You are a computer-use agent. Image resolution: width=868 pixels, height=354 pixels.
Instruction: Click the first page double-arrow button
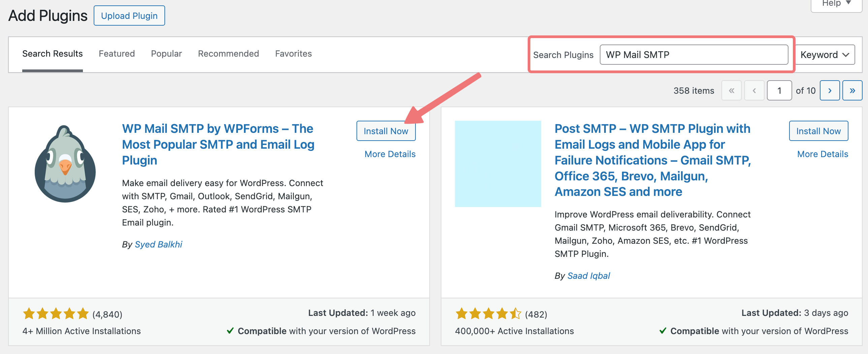coord(731,90)
